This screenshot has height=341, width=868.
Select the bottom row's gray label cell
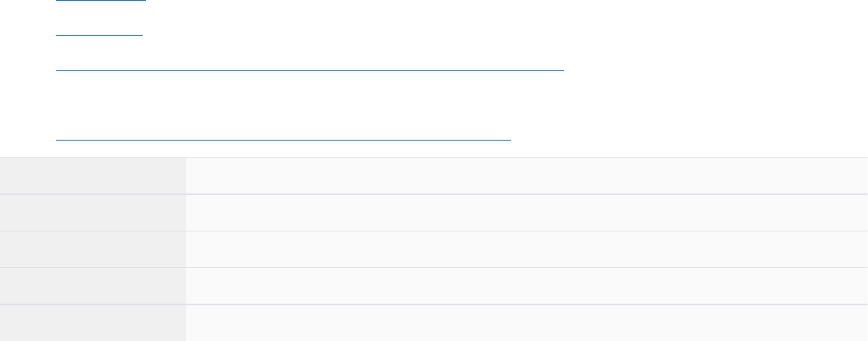(x=92, y=322)
